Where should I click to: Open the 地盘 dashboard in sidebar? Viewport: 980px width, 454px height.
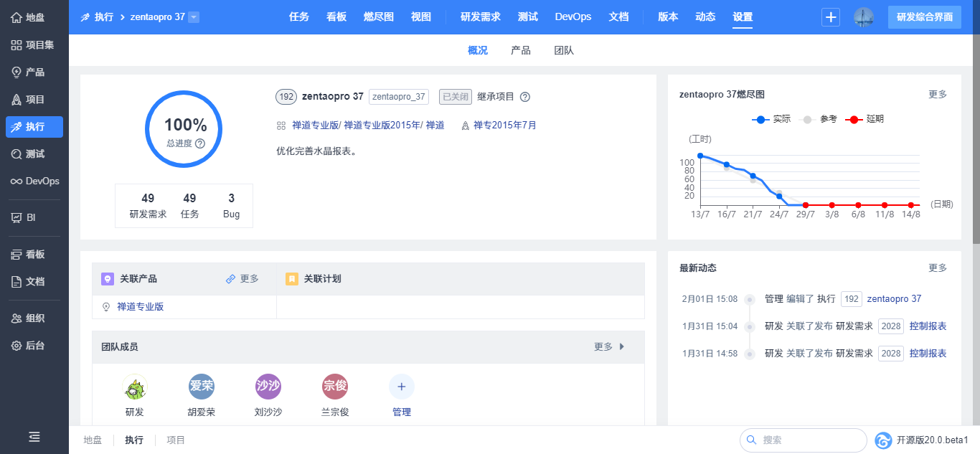pos(34,17)
